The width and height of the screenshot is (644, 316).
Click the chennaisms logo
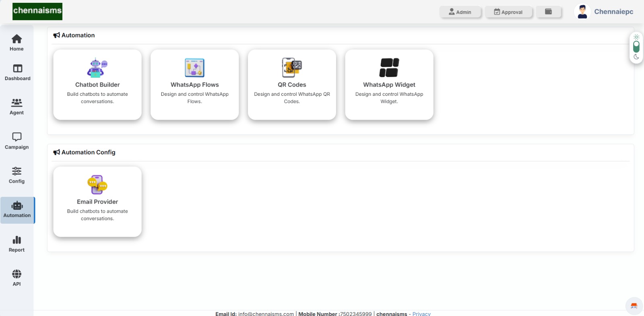click(x=37, y=11)
